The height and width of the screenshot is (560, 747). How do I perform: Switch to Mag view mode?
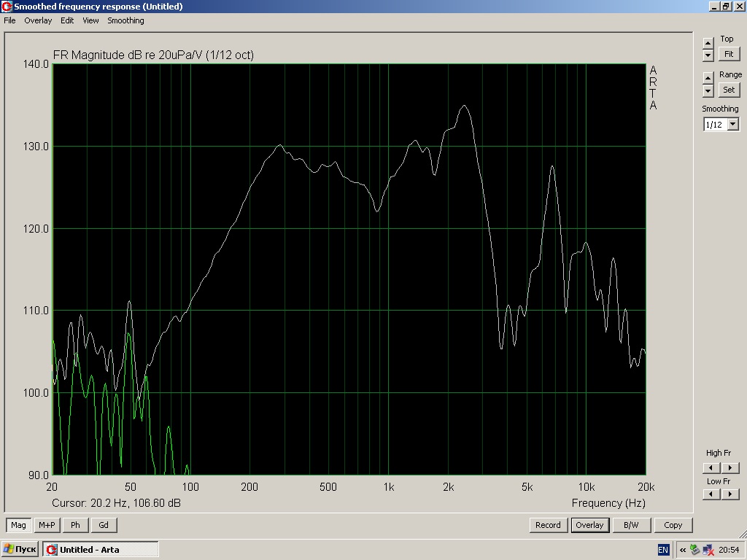pyautogui.click(x=18, y=525)
